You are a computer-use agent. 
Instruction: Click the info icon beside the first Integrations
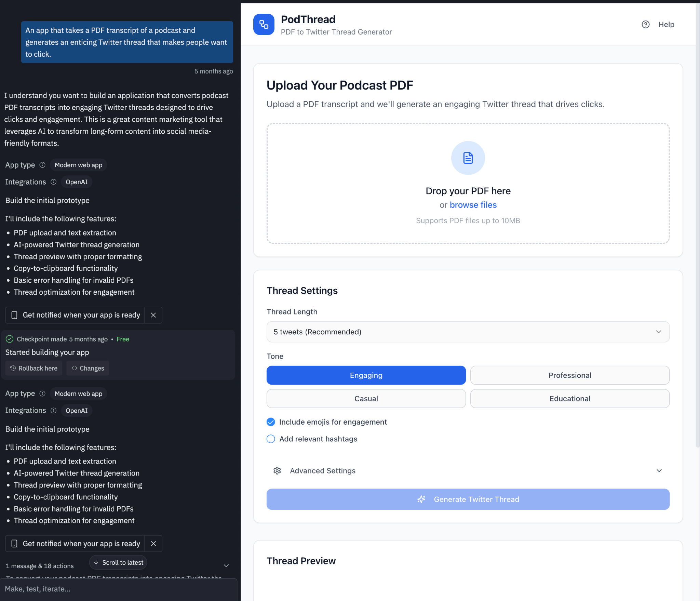[x=54, y=182]
